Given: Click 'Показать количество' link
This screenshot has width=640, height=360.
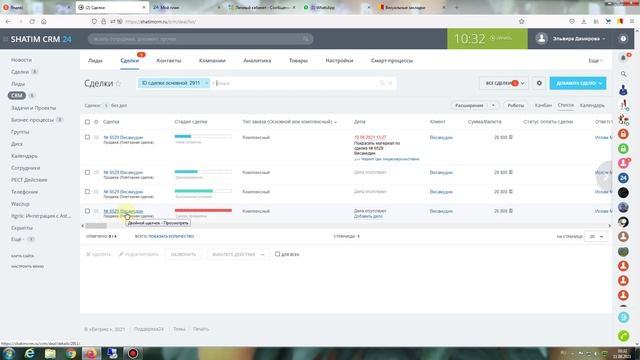Looking at the screenshot, I should point(171,236).
